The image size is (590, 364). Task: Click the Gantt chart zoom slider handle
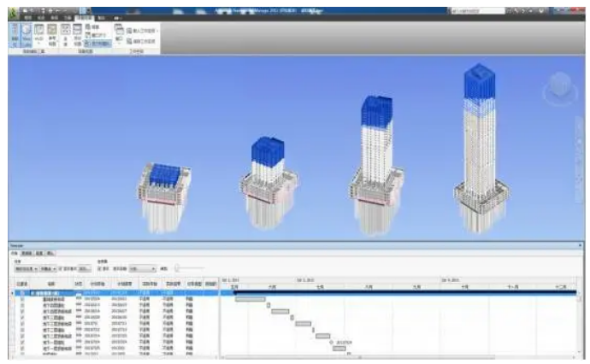177,268
